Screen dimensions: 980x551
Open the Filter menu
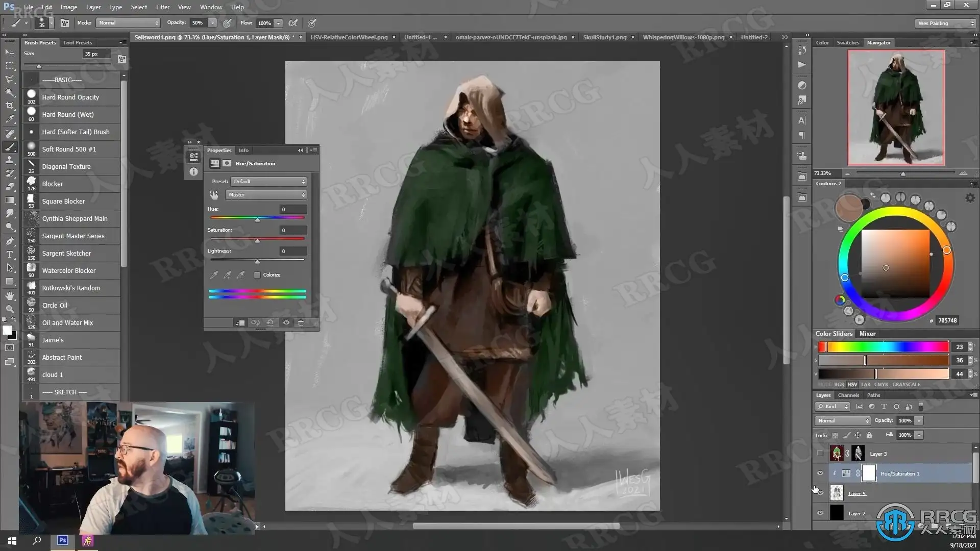[x=162, y=7]
